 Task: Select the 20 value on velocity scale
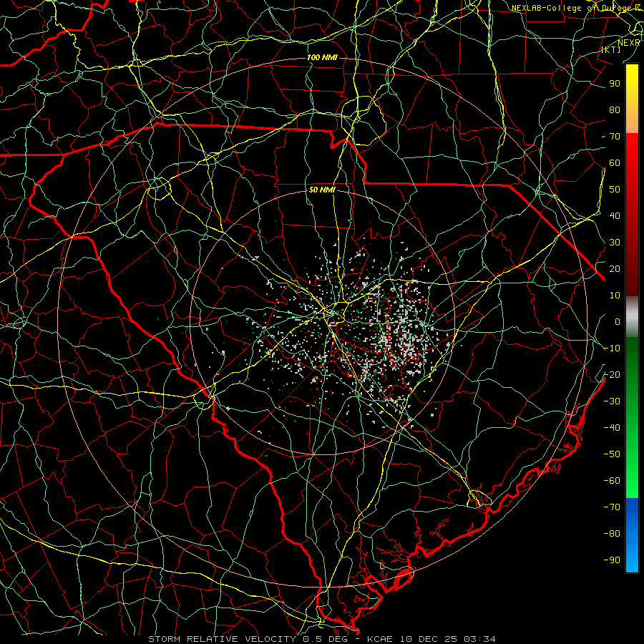615,269
